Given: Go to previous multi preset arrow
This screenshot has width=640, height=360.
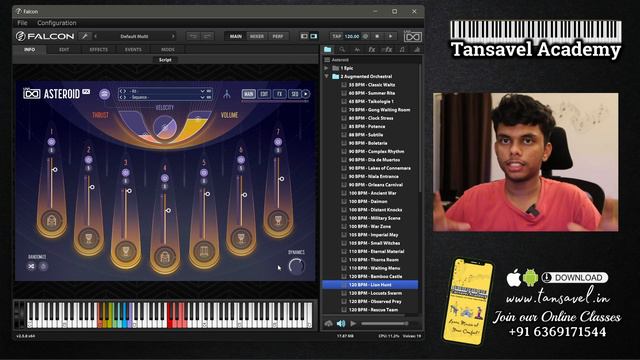Looking at the screenshot, I should (96, 36).
